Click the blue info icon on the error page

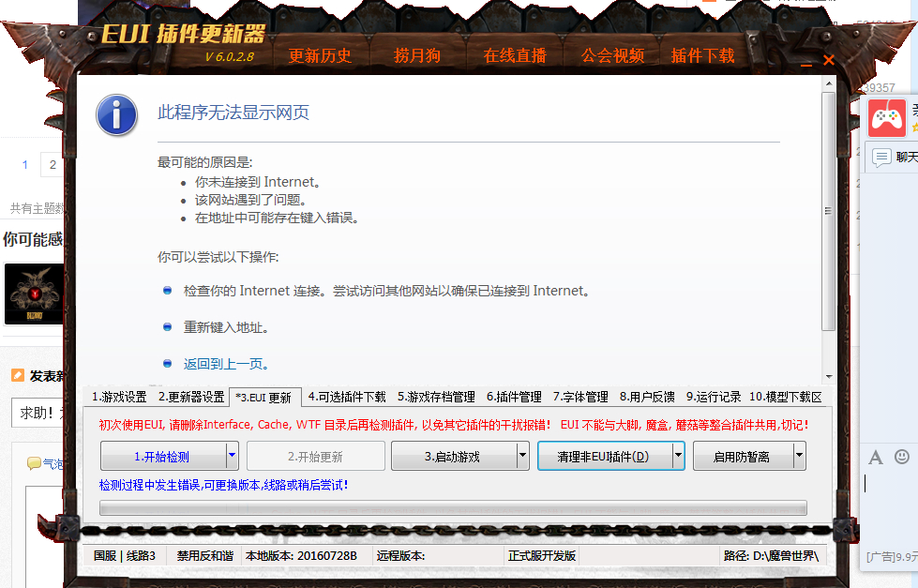coord(116,114)
